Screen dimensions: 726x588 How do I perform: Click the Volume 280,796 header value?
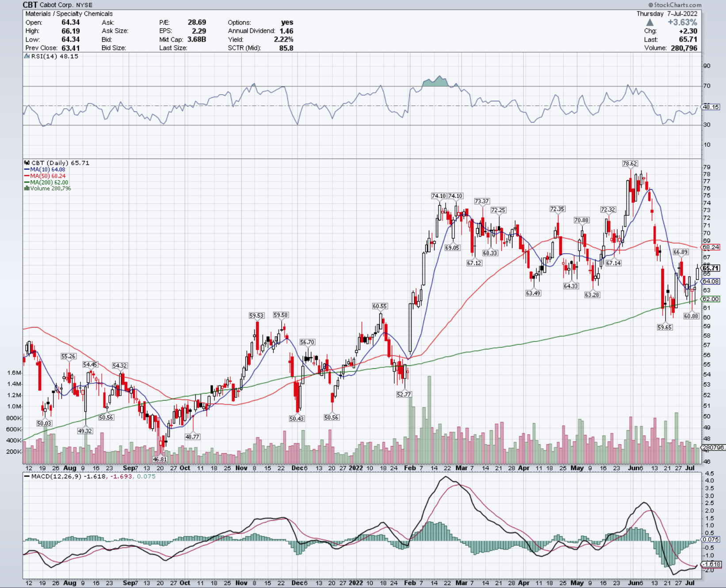click(x=684, y=48)
